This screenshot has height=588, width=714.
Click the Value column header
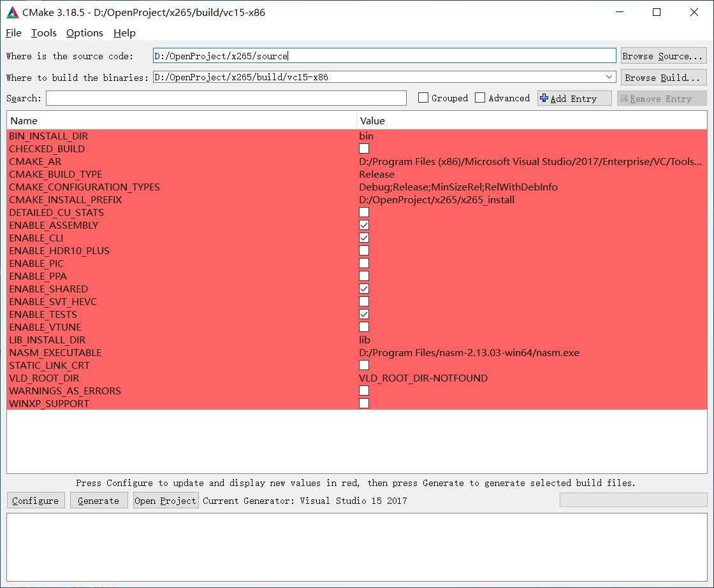coord(532,120)
